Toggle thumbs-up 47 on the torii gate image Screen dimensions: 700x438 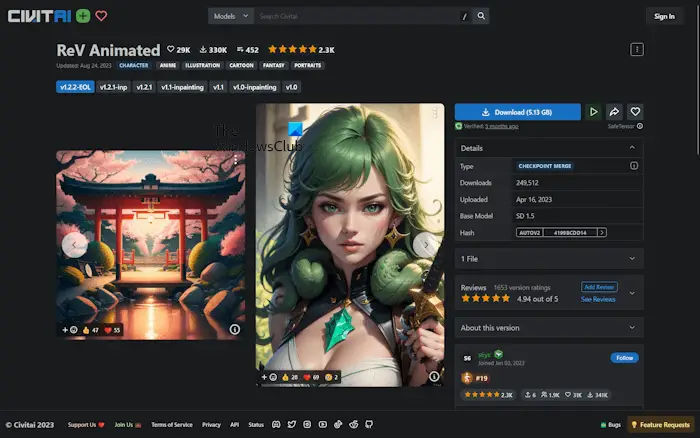pos(91,330)
